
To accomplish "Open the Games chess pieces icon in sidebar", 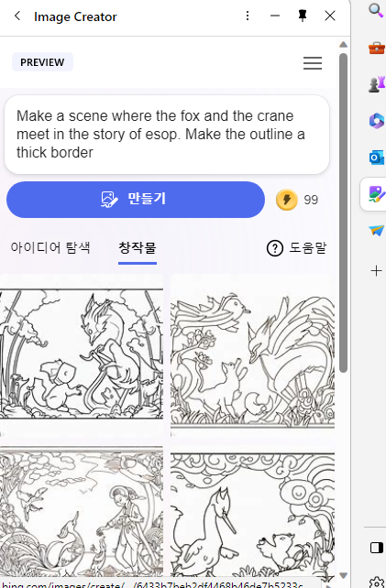I will tap(376, 84).
